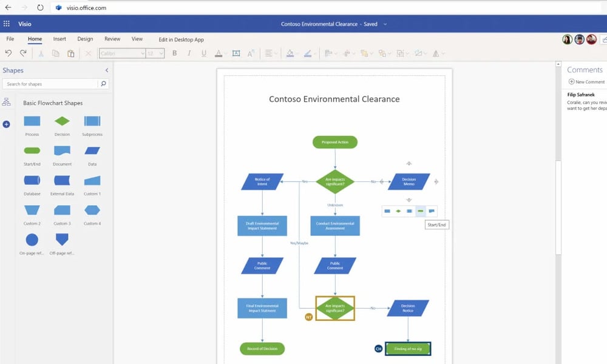Click the Paste clipboard icon
Screen dimensions: 607x364
point(71,53)
